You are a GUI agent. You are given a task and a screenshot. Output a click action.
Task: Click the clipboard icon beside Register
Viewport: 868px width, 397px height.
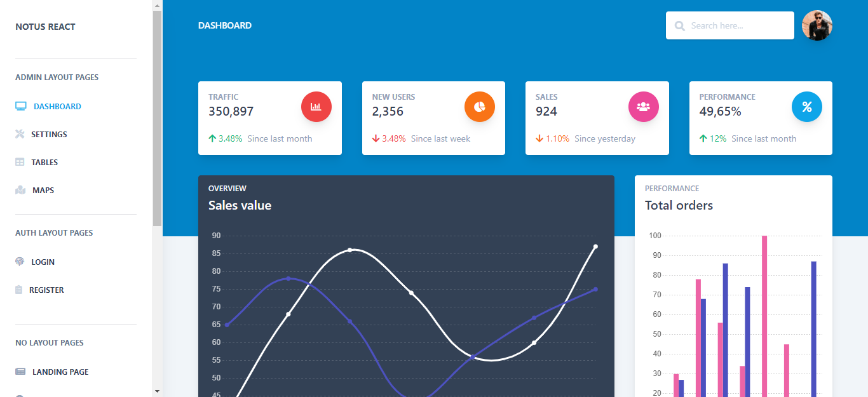point(19,290)
